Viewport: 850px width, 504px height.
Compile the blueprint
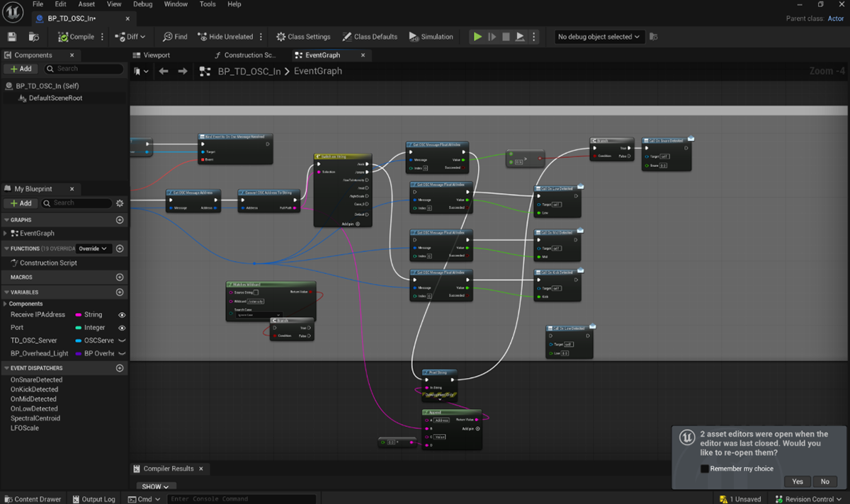[x=76, y=37]
